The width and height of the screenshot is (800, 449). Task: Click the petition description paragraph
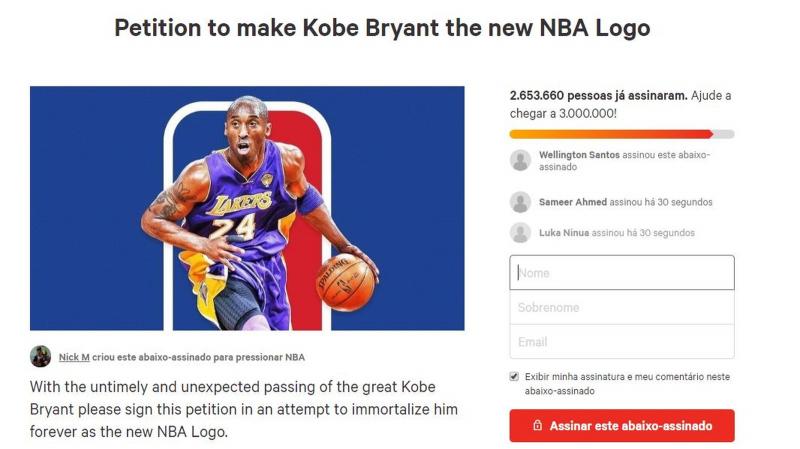tap(244, 409)
